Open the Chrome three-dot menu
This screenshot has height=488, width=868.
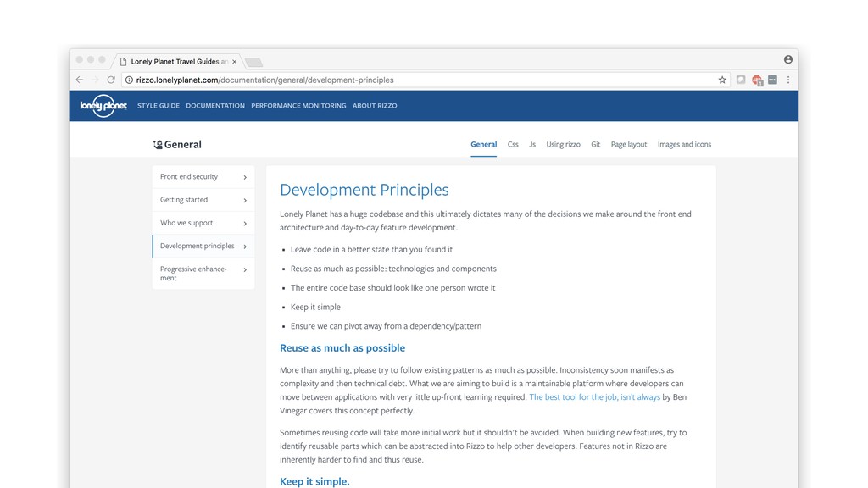[788, 80]
